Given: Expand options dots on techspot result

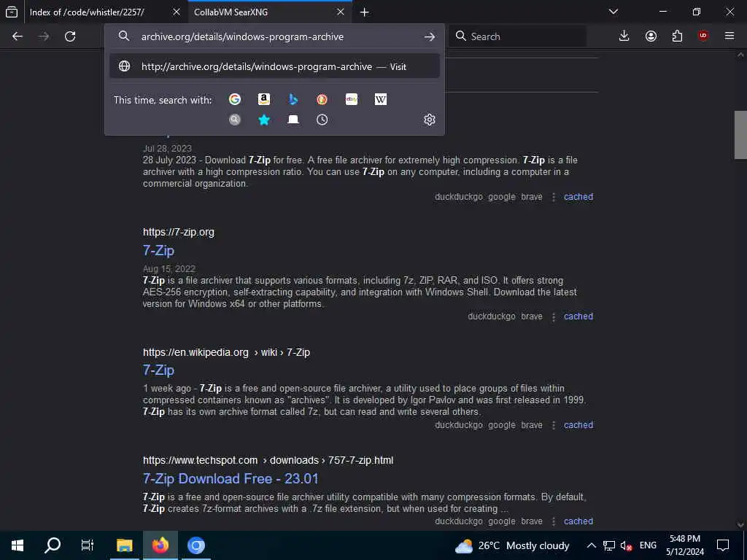Looking at the screenshot, I should tap(554, 521).
